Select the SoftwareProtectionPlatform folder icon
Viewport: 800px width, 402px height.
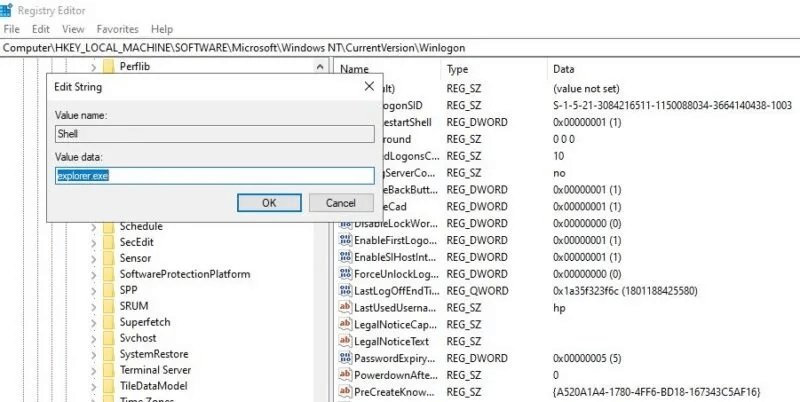point(109,274)
